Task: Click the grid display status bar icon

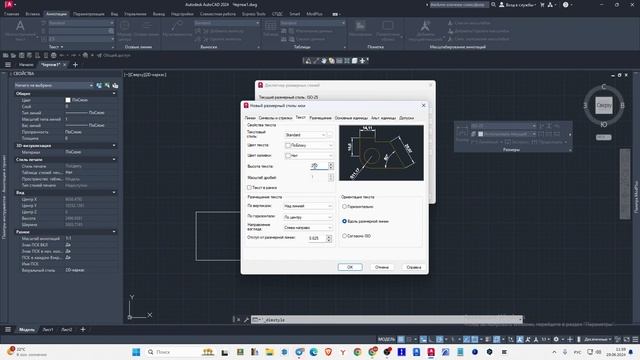Action: coord(401,339)
